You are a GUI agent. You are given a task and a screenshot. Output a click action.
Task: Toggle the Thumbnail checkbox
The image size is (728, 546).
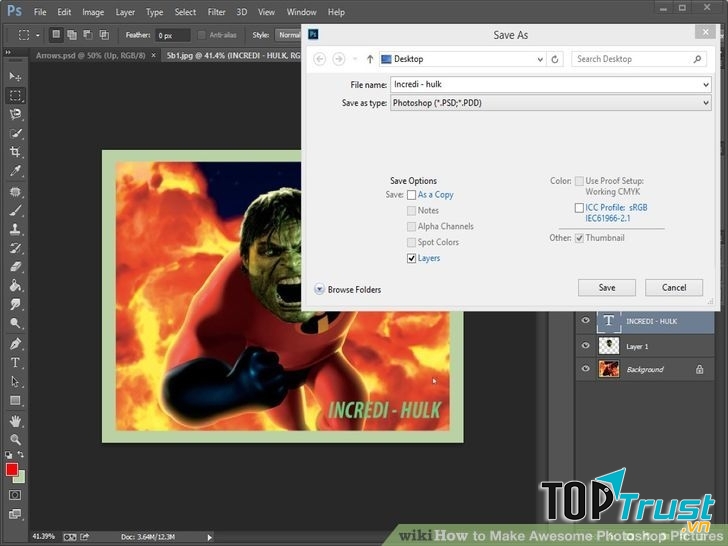[x=579, y=238]
